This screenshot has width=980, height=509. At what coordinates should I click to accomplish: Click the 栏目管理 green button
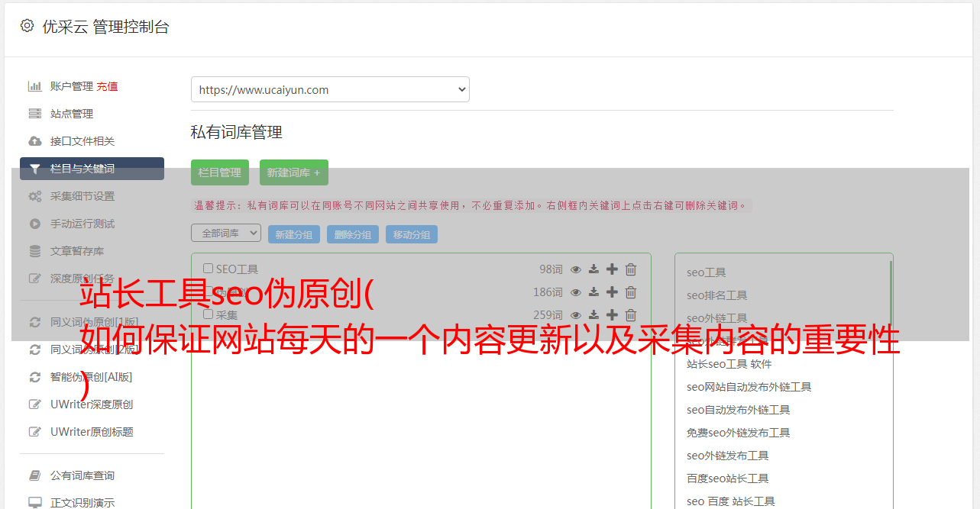click(220, 172)
